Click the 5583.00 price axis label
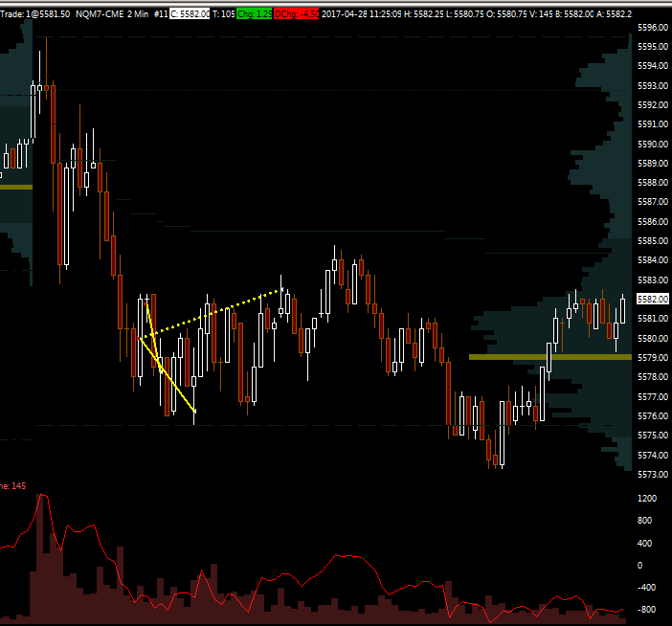The width and height of the screenshot is (672, 626). 653,279
